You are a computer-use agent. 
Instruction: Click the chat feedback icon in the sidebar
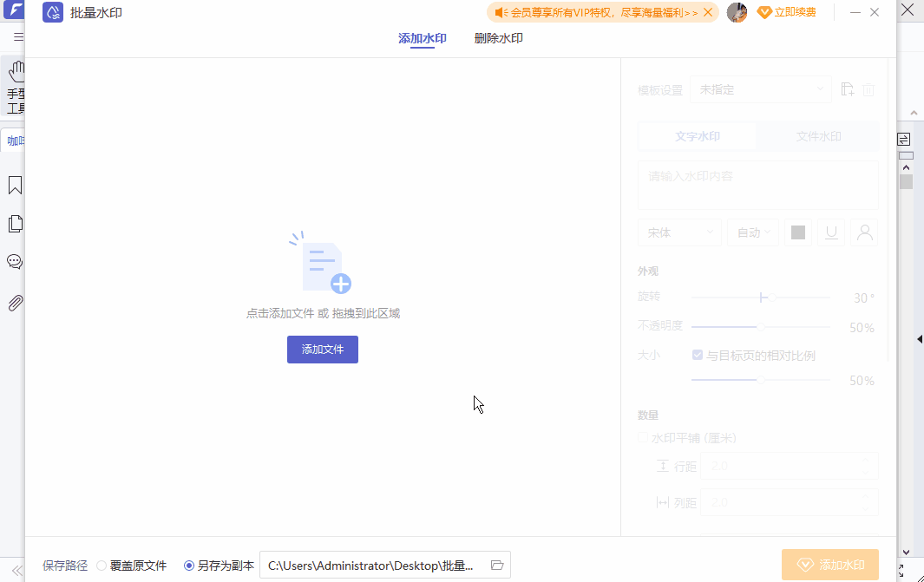tap(15, 261)
